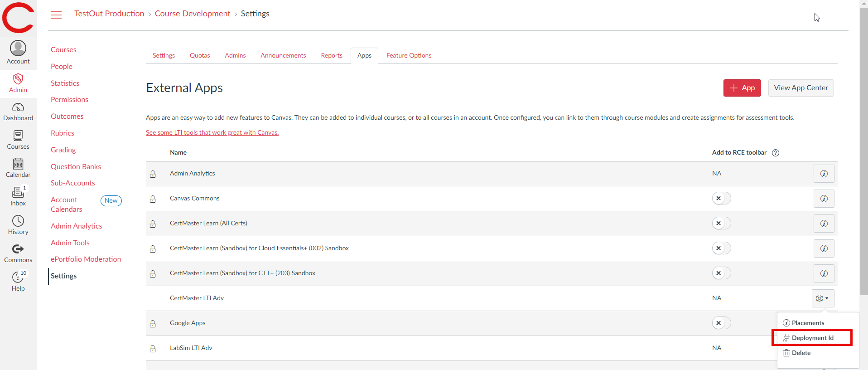Open Admin Tools in the account menu
The image size is (868, 370).
70,243
